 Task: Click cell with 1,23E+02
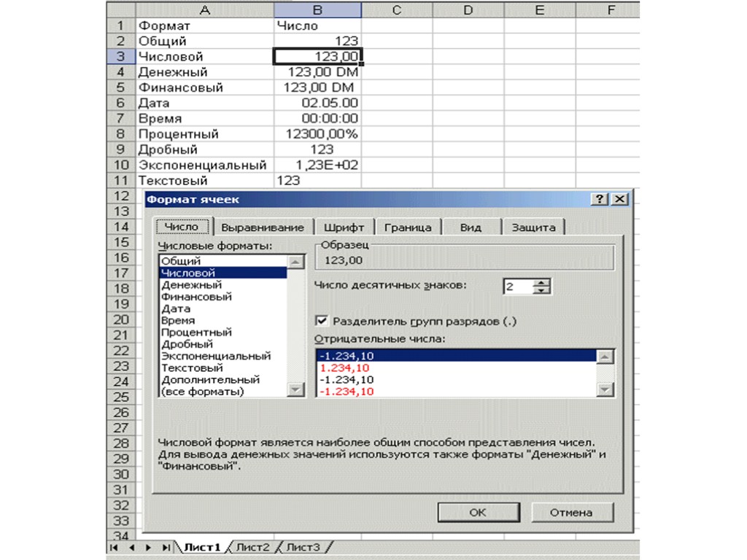[x=318, y=165]
